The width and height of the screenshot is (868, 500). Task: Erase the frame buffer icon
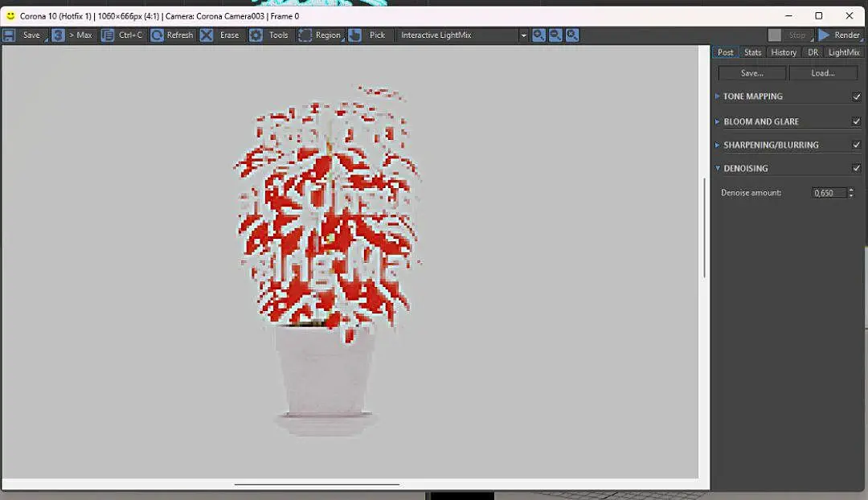(207, 35)
